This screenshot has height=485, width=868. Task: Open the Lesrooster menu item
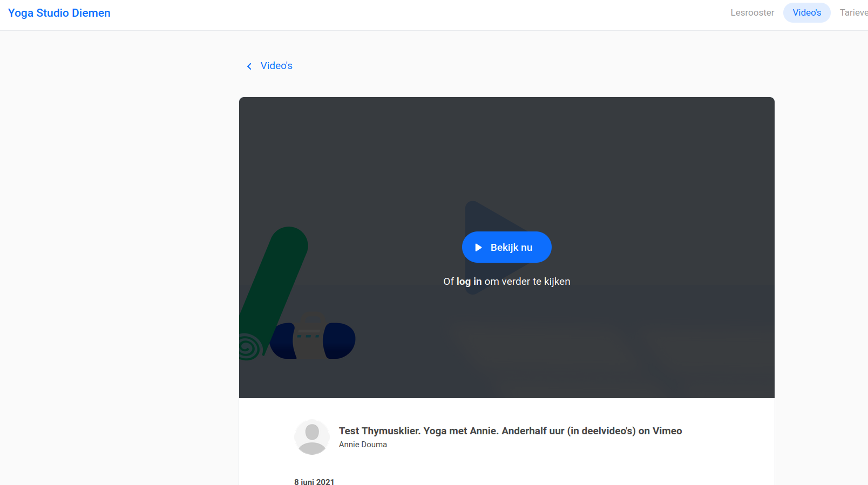(x=752, y=12)
